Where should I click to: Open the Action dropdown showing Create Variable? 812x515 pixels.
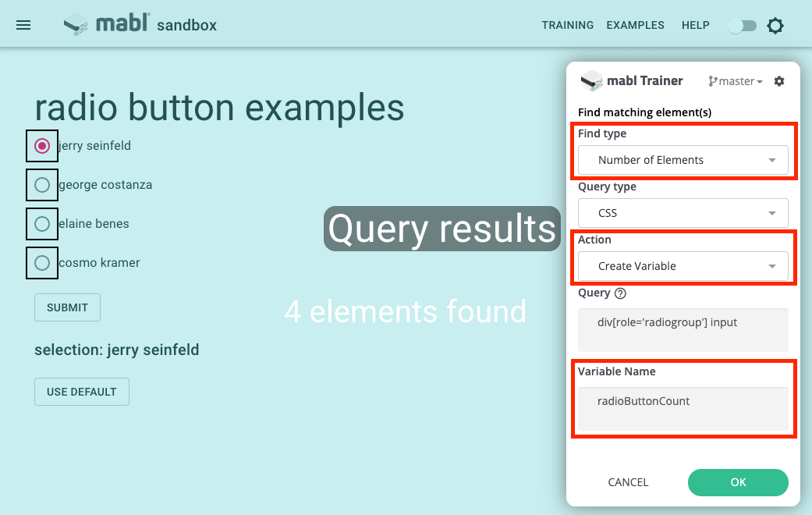[x=683, y=266]
